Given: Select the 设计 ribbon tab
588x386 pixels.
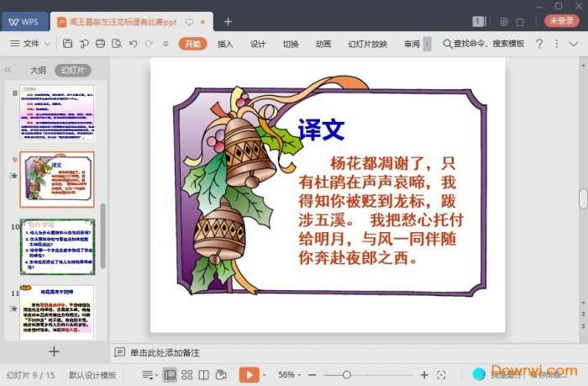Looking at the screenshot, I should tap(258, 44).
